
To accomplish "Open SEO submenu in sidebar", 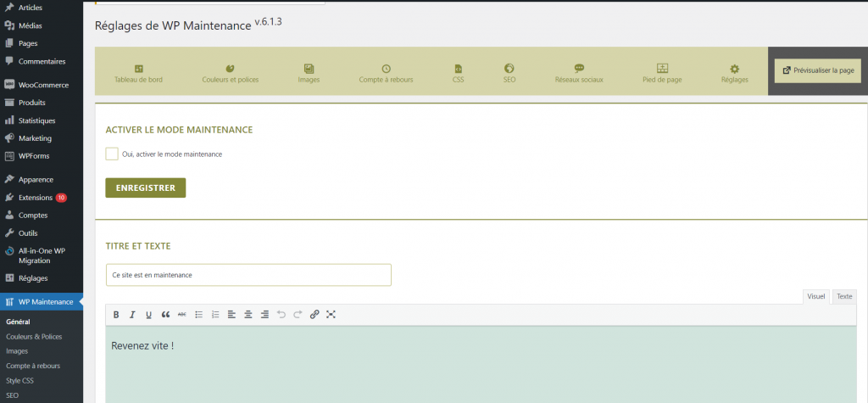I will (12, 395).
